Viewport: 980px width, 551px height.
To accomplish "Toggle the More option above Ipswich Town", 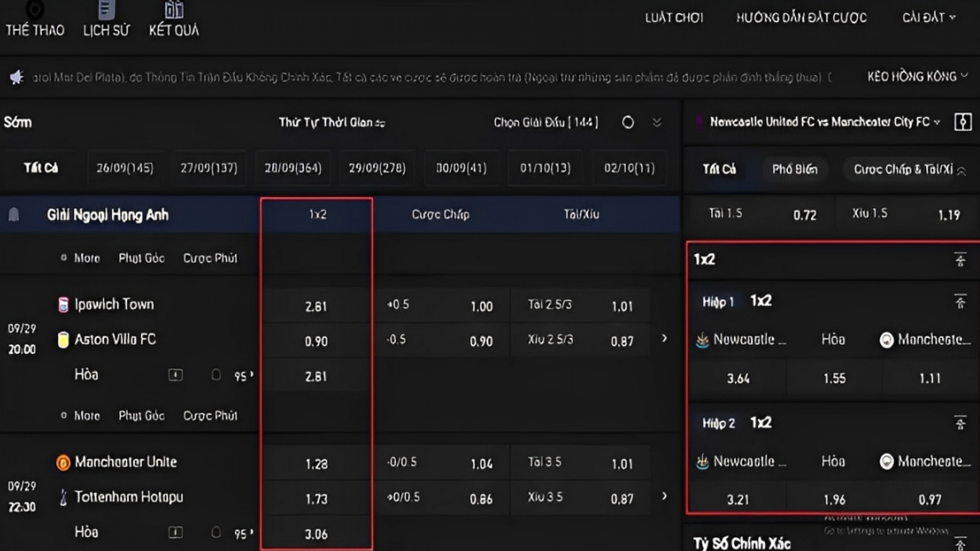I will pyautogui.click(x=81, y=258).
